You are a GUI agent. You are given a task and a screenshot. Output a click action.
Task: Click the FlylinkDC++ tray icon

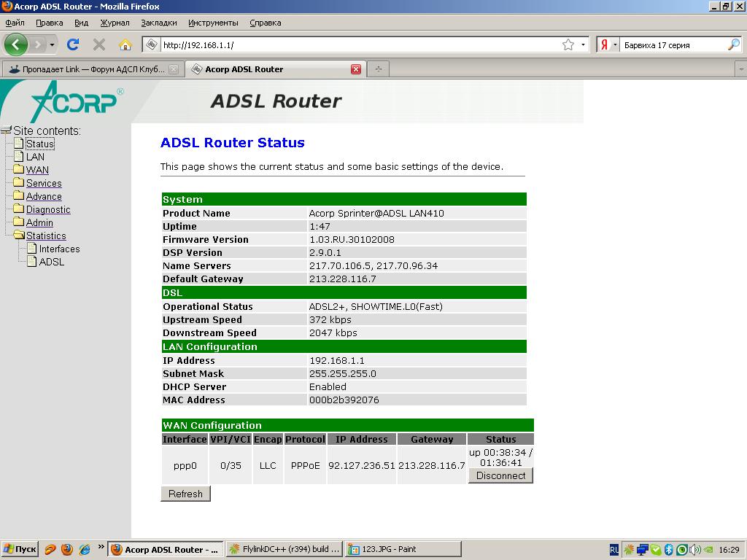pyautogui.click(x=629, y=550)
